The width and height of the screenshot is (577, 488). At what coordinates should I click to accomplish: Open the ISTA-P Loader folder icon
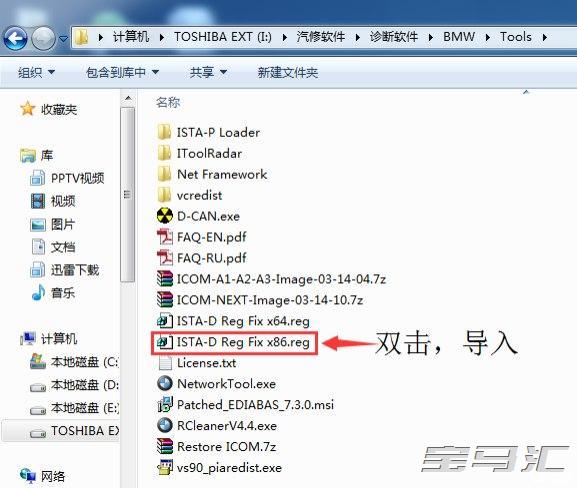tap(164, 132)
